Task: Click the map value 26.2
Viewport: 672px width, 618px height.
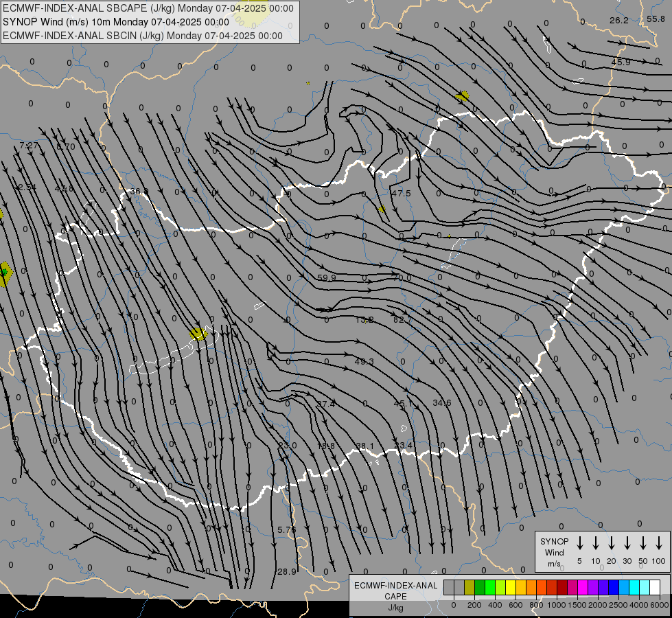Action: point(619,21)
